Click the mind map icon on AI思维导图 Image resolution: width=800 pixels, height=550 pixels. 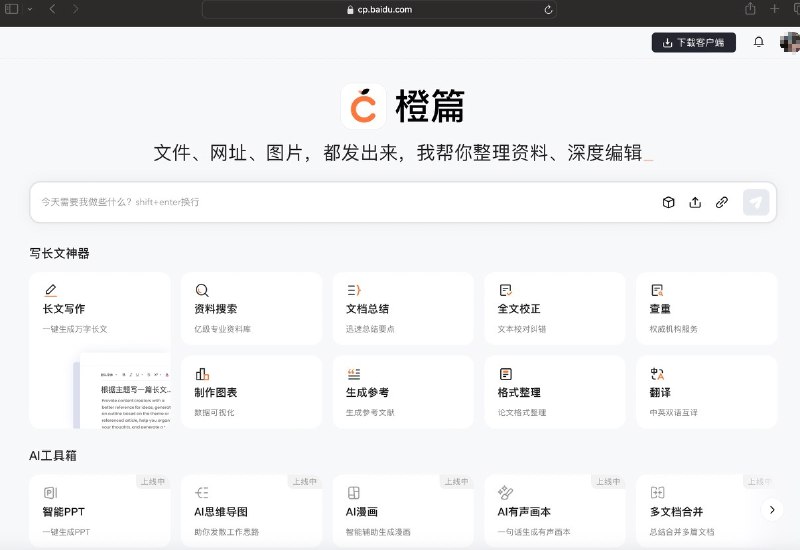tap(202, 492)
